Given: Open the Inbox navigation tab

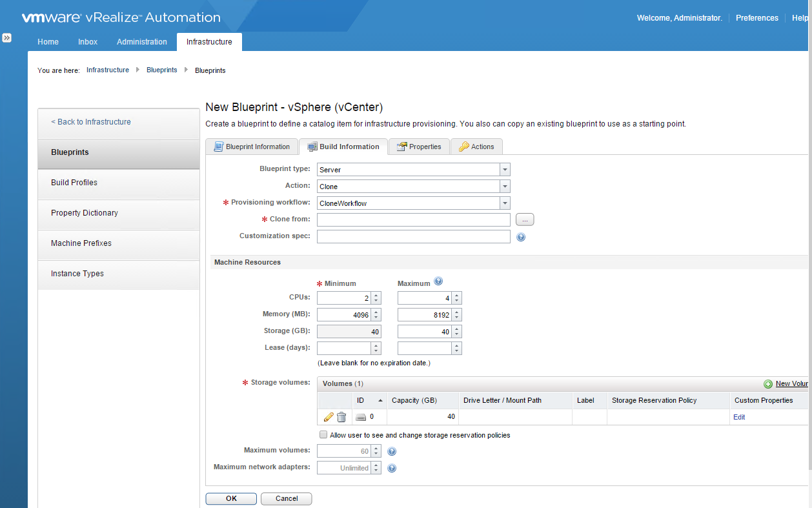Looking at the screenshot, I should coord(88,42).
